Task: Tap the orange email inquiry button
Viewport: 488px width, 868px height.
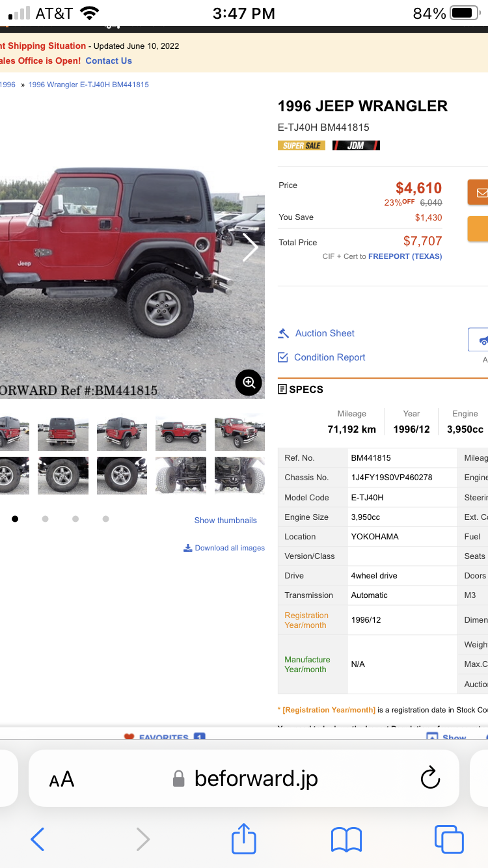Action: coord(480,193)
